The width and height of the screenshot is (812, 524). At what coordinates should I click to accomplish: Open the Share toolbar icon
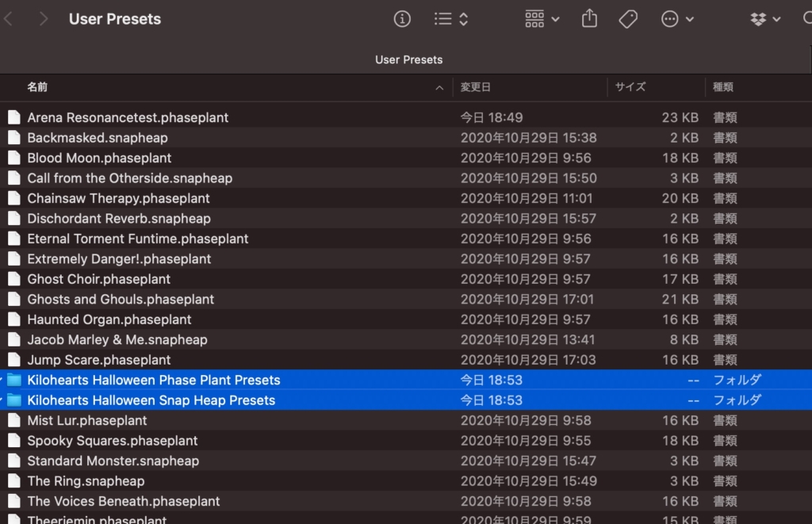(589, 19)
